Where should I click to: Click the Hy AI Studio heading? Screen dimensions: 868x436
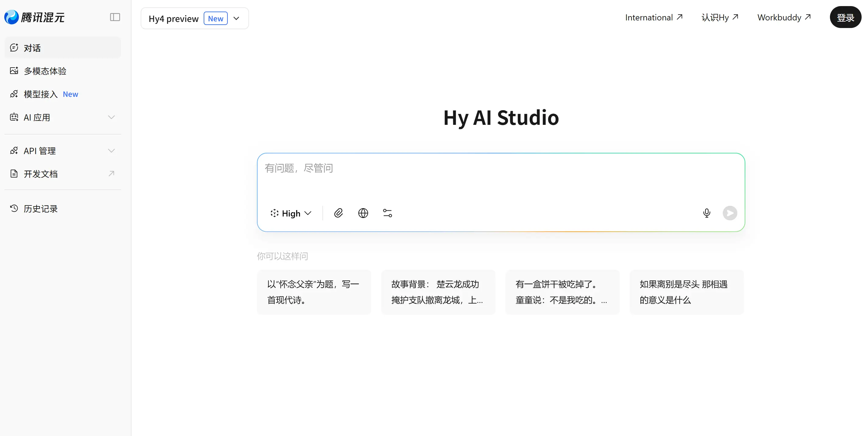coord(501,118)
